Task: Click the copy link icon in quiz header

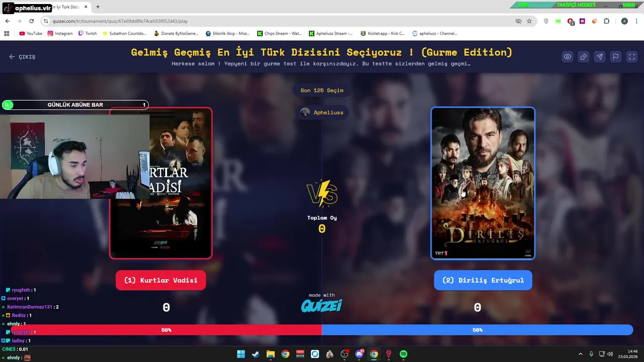Action: pos(584,57)
